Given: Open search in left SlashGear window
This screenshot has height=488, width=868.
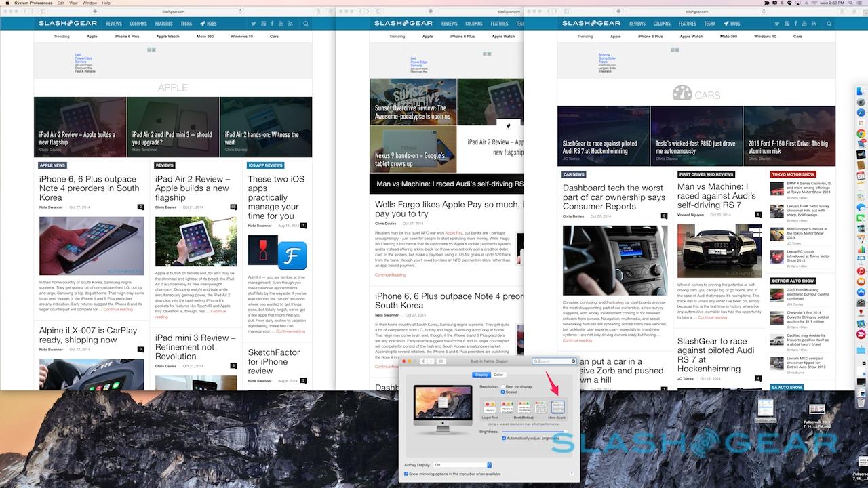Looking at the screenshot, I should pos(306,24).
